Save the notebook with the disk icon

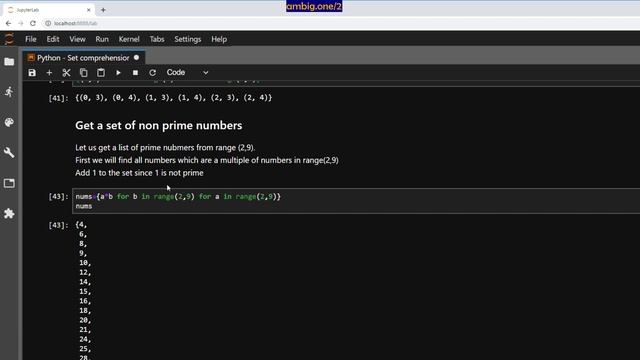point(32,73)
